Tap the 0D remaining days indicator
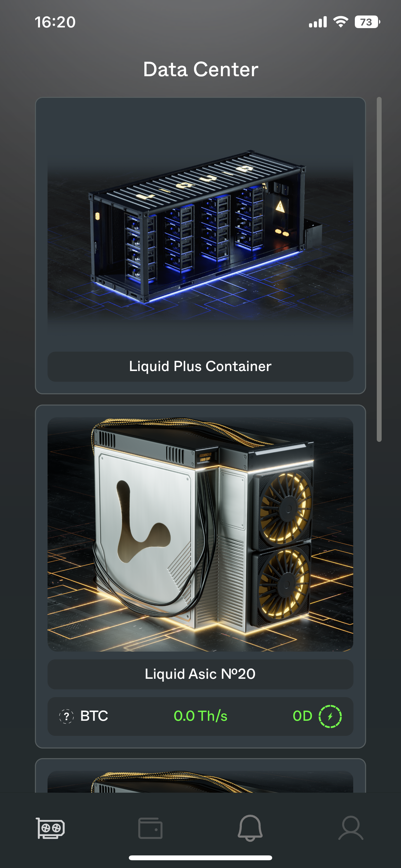Viewport: 401px width, 868px height. [302, 716]
